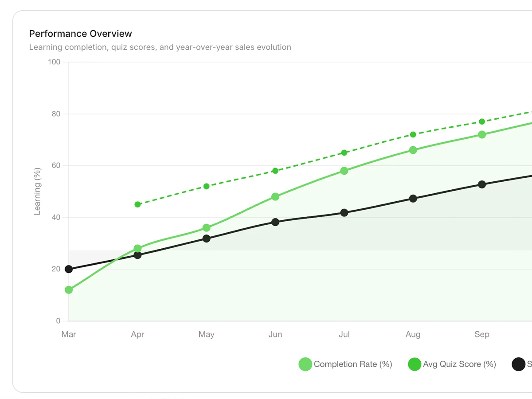Click the Mar label on the x-axis
The width and height of the screenshot is (532, 399).
[x=69, y=335]
